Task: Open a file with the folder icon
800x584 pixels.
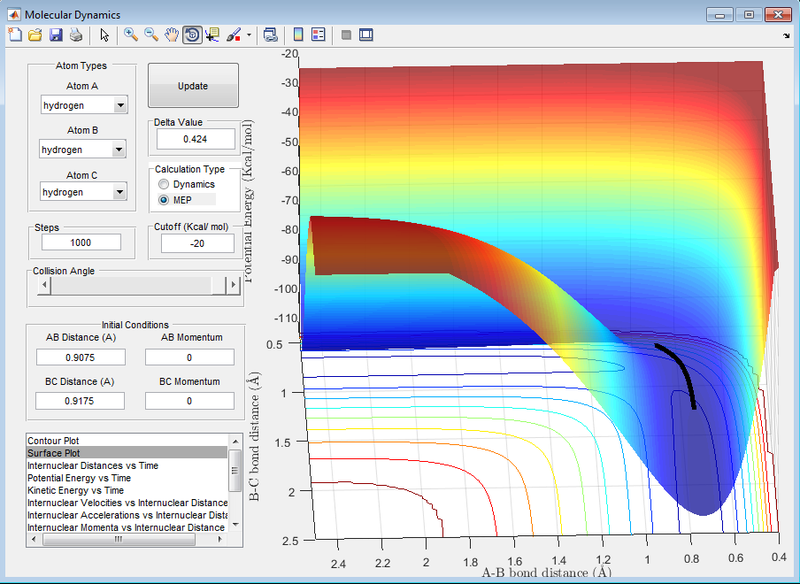Action: pos(35,35)
